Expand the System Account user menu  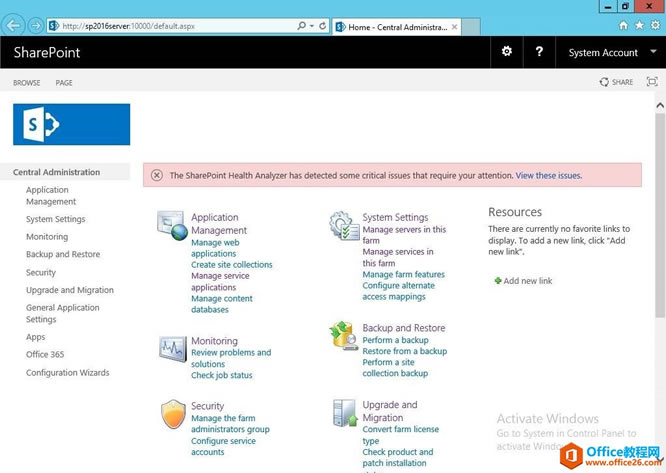609,53
